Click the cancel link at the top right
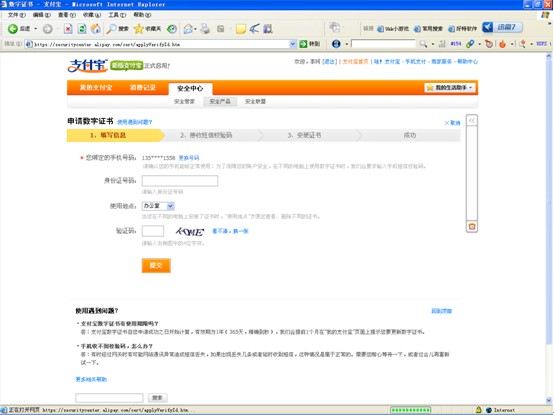The width and height of the screenshot is (554, 415). pos(452,123)
